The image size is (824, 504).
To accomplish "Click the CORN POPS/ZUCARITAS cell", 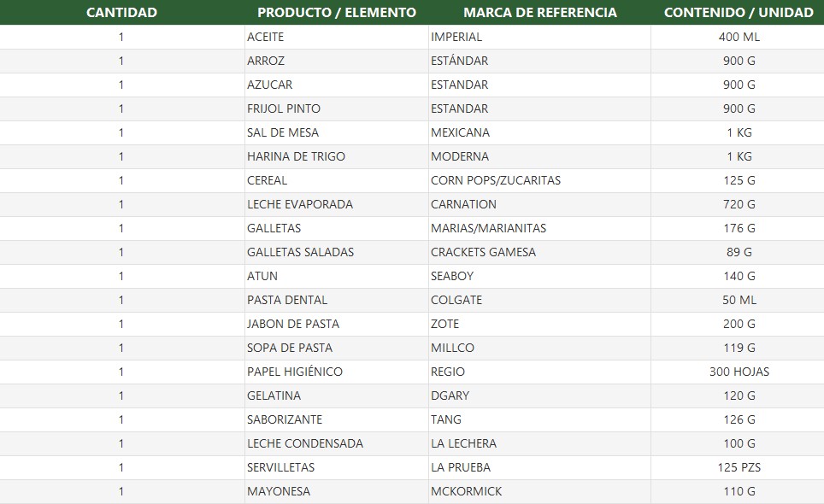I will tap(539, 180).
